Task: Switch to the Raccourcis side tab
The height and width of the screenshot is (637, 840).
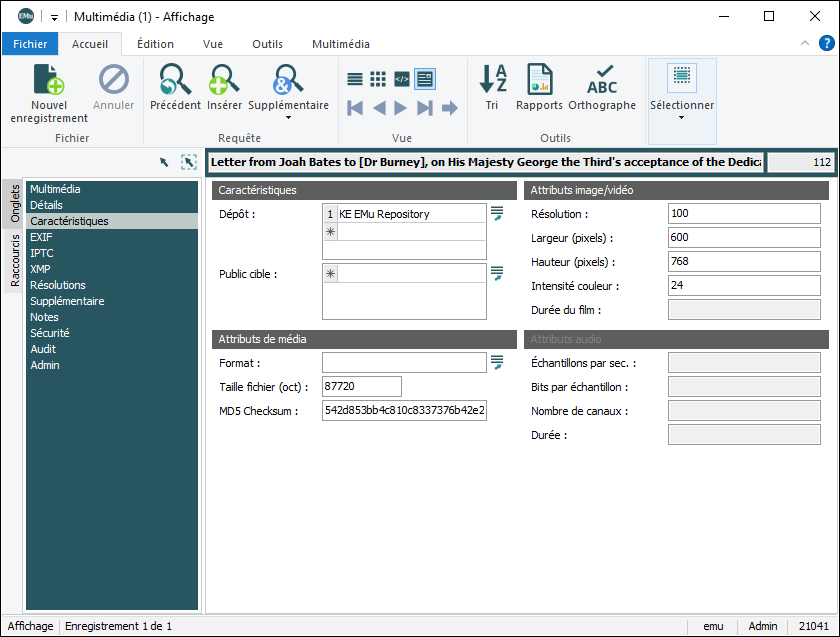Action: (x=15, y=260)
